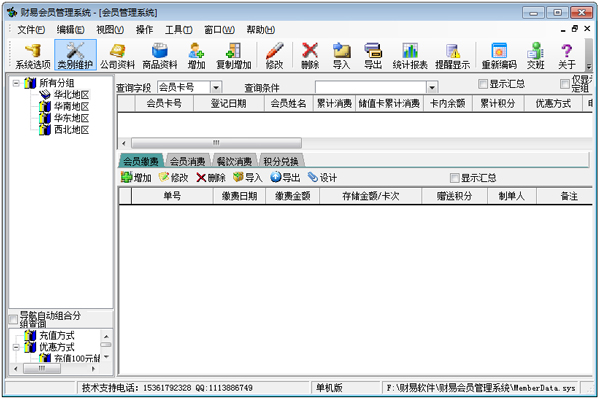Click 交班 shift handover icon
Image resolution: width=600 pixels, height=399 pixels.
[x=535, y=55]
